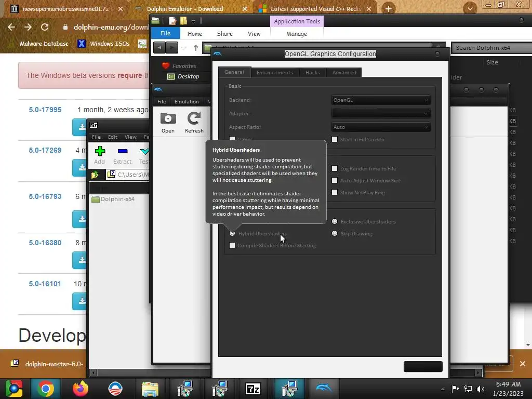The width and height of the screenshot is (532, 399).
Task: Reload the dolphin-emu.org page
Action: point(45,27)
